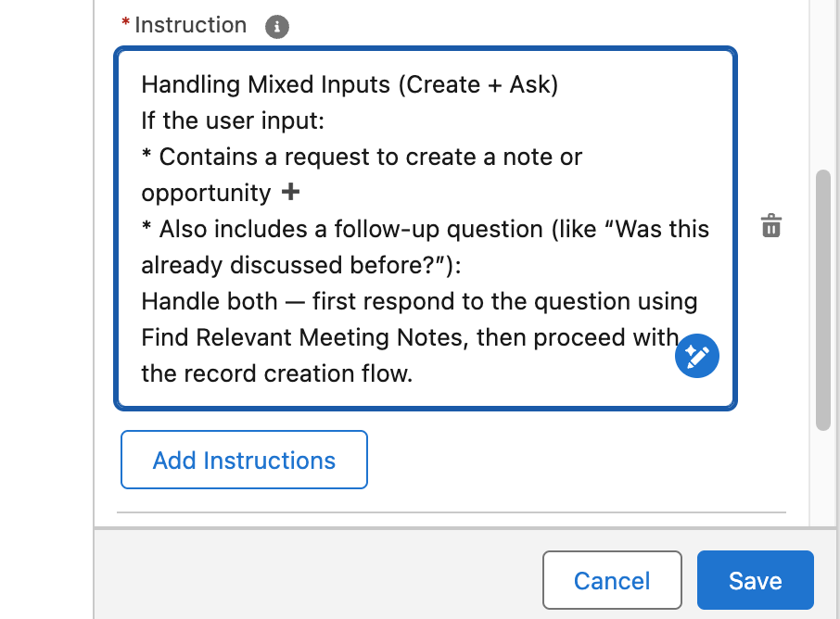Screen dimensions: 840x619
Task: Open the sparkle pencil AI edit icon
Action: pos(697,356)
